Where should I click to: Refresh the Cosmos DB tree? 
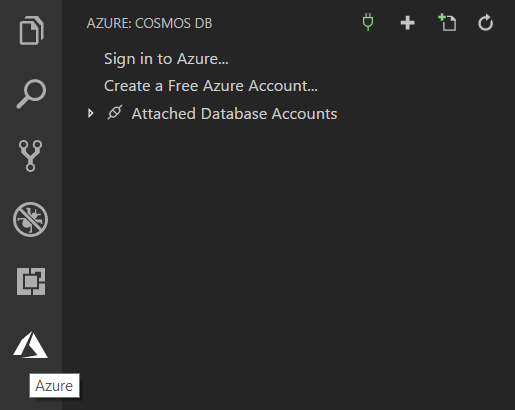[x=485, y=22]
